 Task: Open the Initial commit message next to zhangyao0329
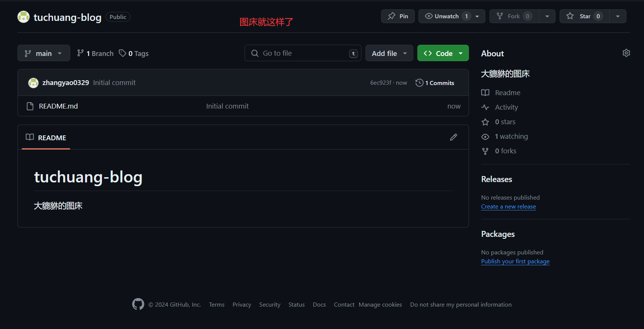tap(114, 83)
